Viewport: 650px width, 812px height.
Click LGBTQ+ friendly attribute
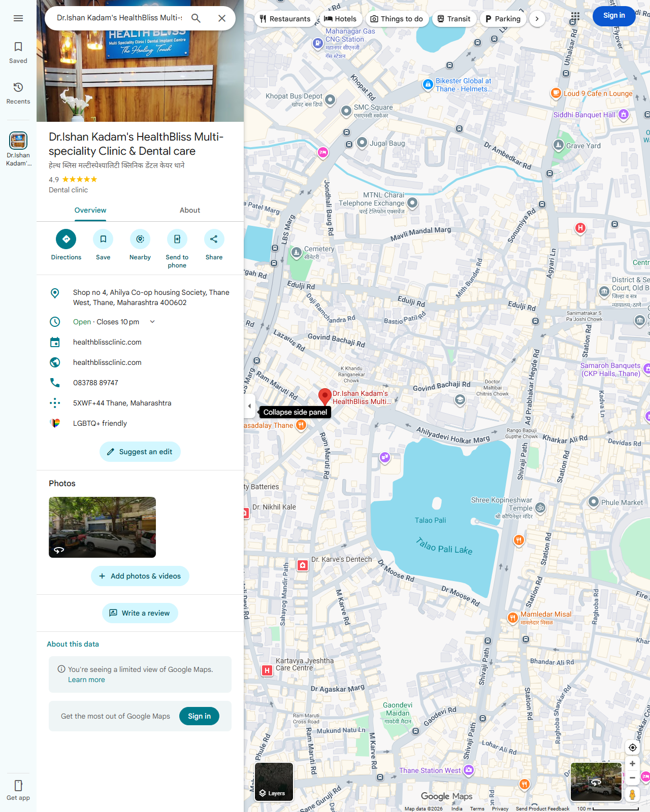(x=140, y=423)
